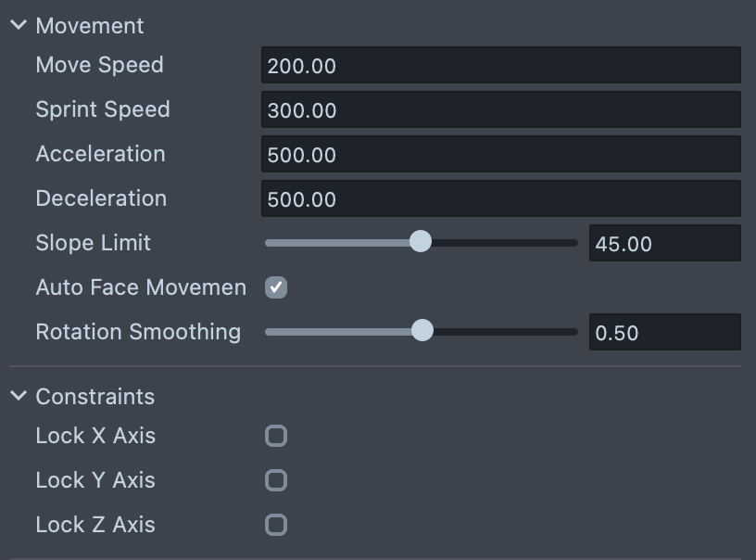
Task: Enable the Lock Y Axis checkbox
Action: [x=276, y=480]
